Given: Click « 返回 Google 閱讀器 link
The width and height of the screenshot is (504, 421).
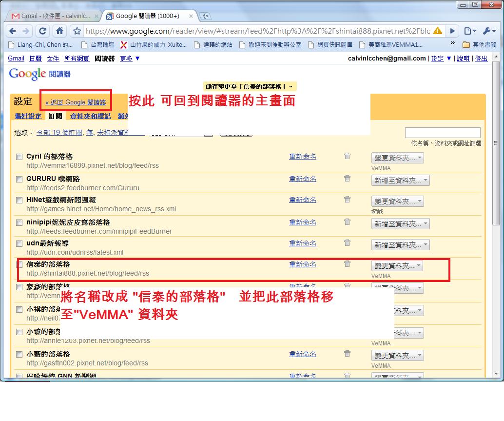Looking at the screenshot, I should click(x=76, y=102).
